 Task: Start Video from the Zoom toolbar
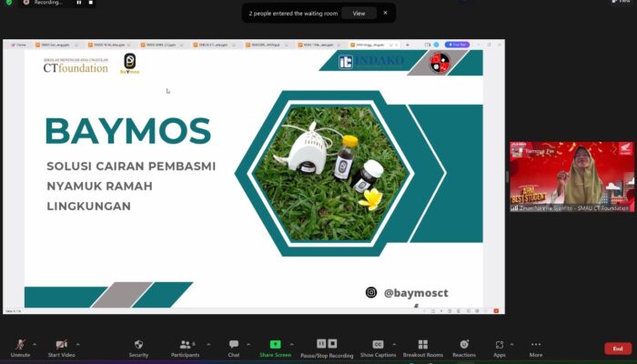pyautogui.click(x=62, y=348)
